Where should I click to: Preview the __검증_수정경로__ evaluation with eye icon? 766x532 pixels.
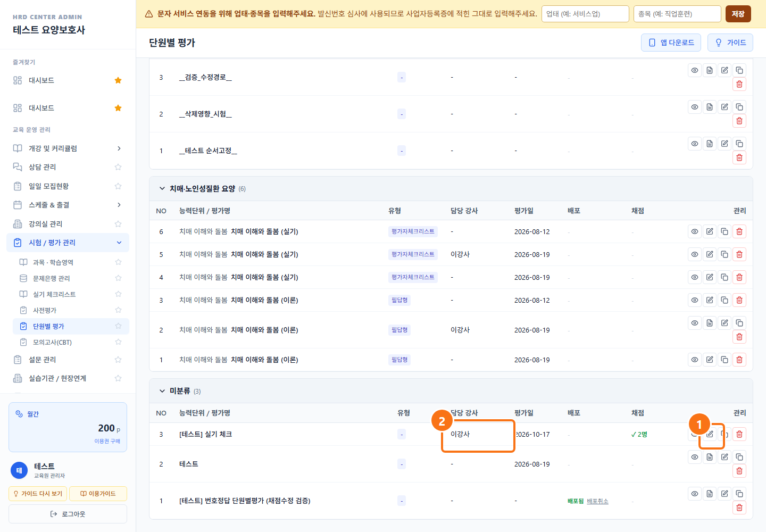pyautogui.click(x=695, y=70)
